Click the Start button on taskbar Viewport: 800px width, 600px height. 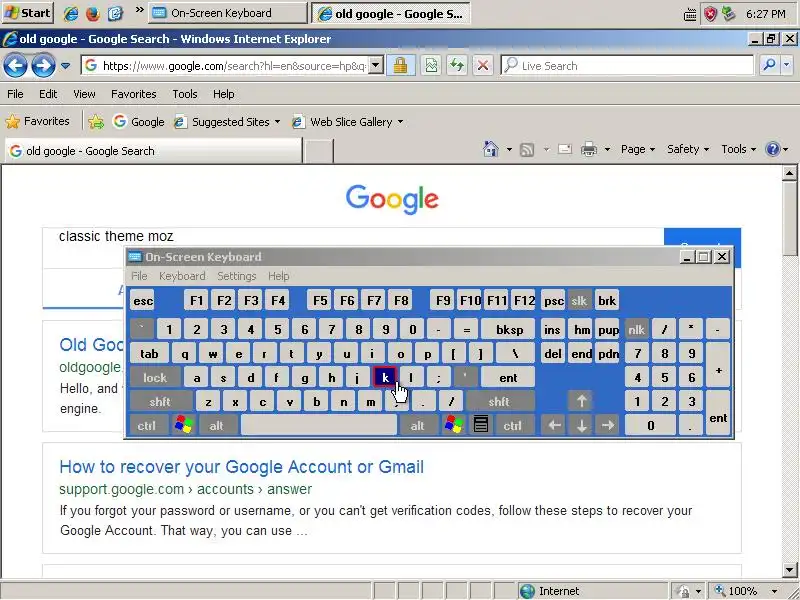28,13
